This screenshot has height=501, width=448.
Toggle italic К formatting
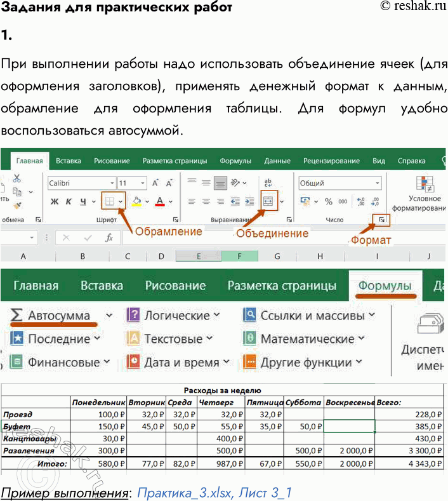pos(69,202)
